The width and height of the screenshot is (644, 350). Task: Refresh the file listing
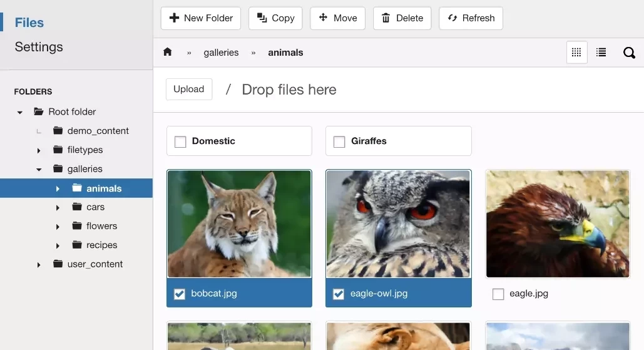click(471, 18)
